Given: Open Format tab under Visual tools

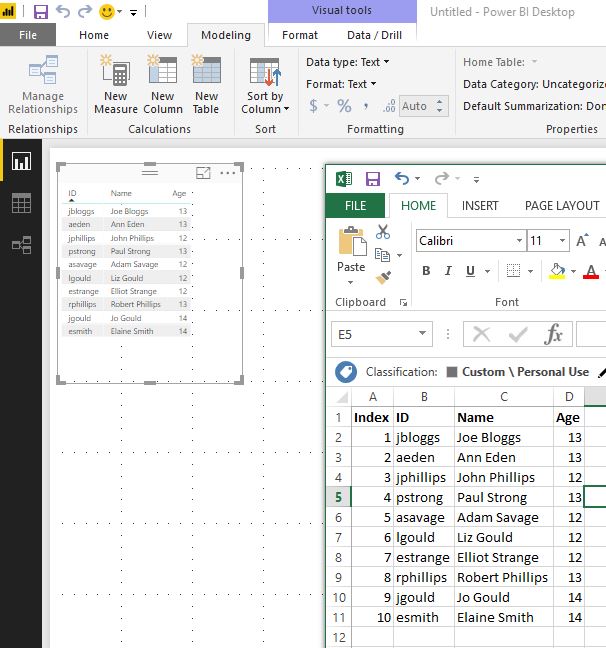Looking at the screenshot, I should point(300,35).
